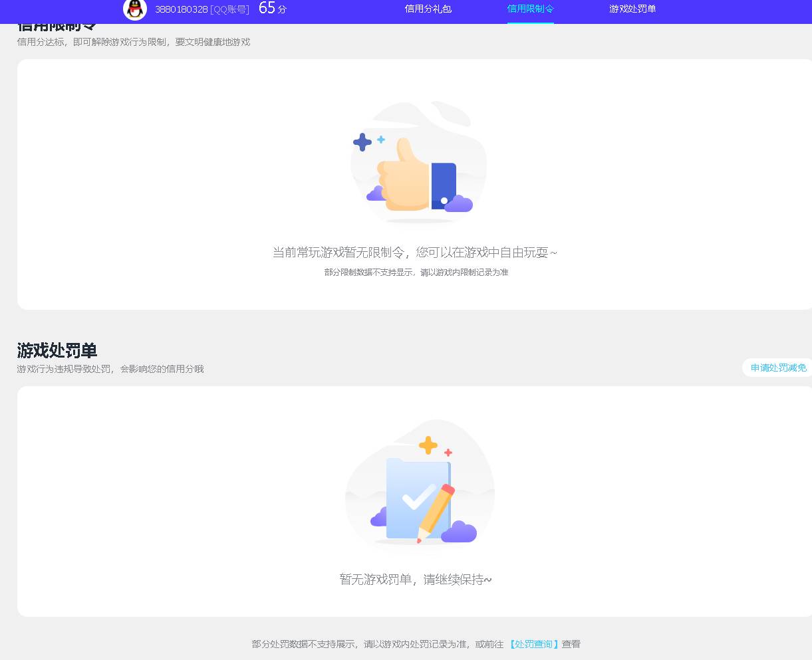This screenshot has width=812, height=660.
Task: Click the 65分 credit score display
Action: pos(269,9)
